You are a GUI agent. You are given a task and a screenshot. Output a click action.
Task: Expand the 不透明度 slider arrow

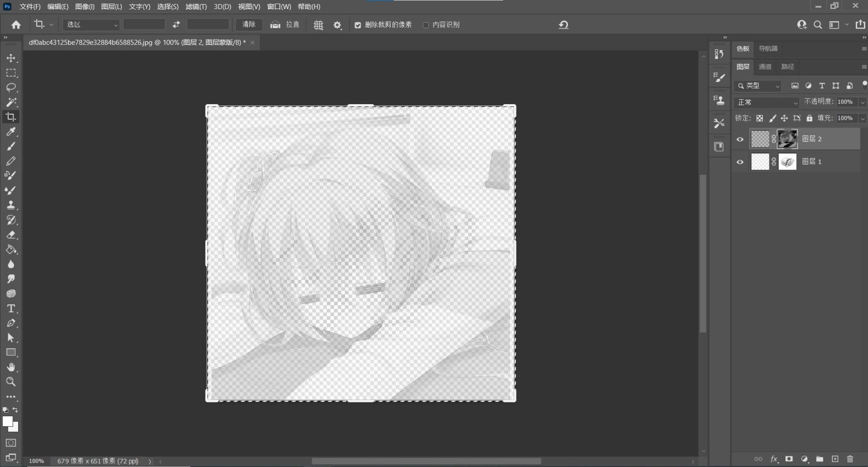[x=862, y=102]
